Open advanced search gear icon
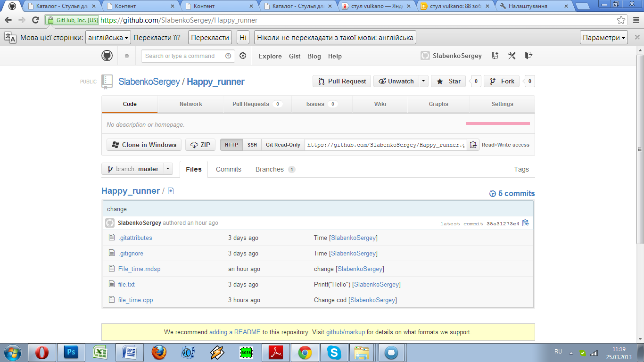Viewport: 644px width, 362px height. point(243,56)
